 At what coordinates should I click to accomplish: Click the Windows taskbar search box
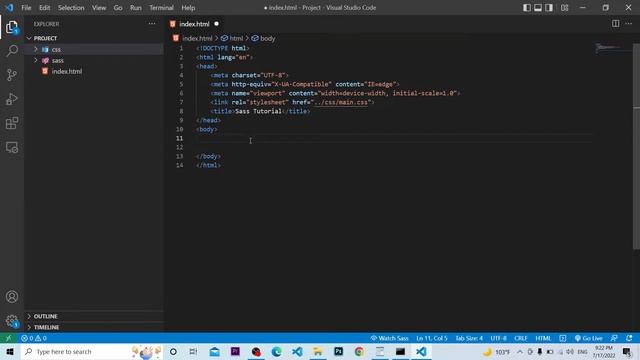[x=92, y=351]
